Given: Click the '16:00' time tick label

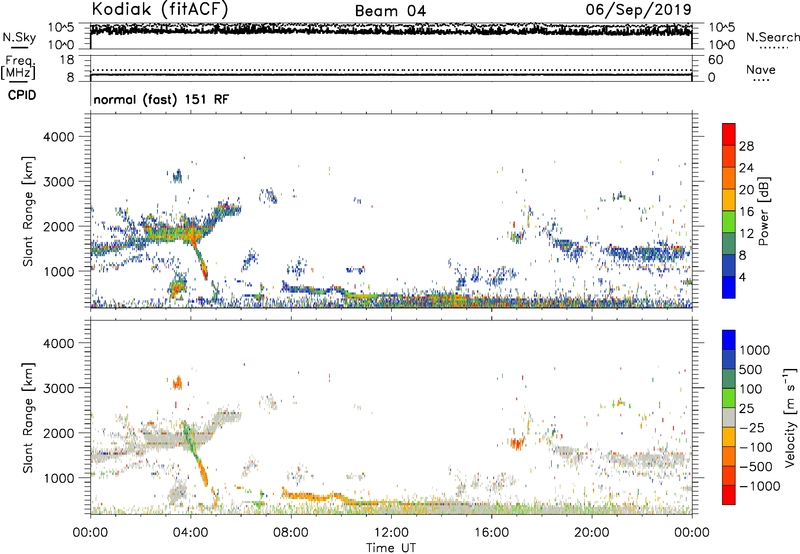Looking at the screenshot, I should [491, 533].
